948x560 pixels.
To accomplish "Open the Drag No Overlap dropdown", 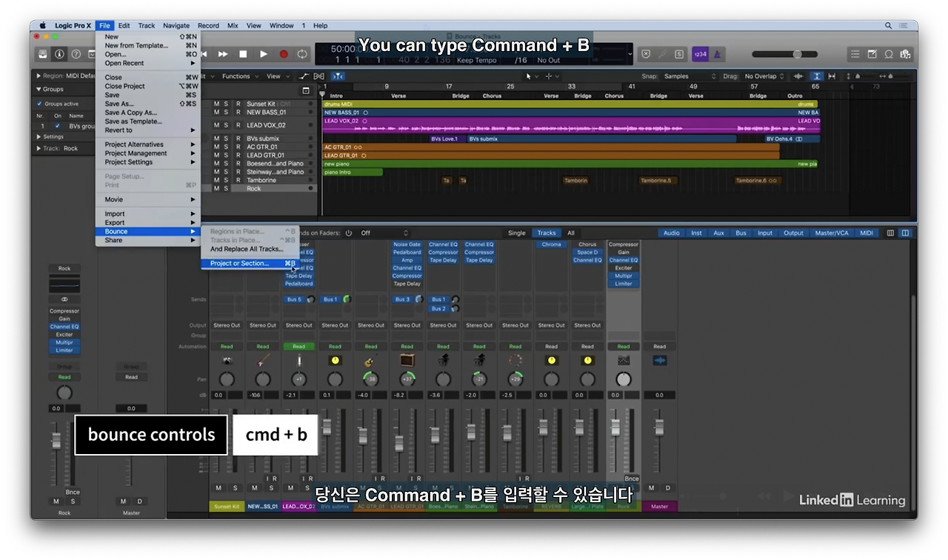I will (764, 76).
